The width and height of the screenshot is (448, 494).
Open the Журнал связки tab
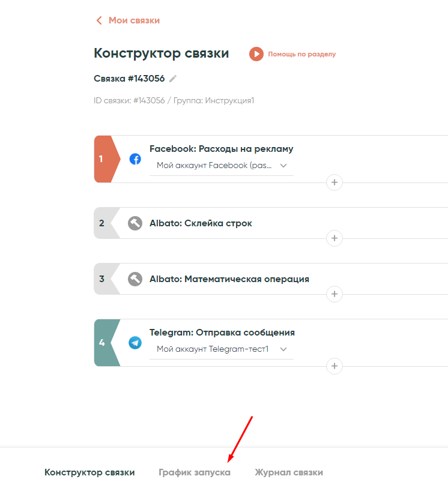[x=289, y=472]
